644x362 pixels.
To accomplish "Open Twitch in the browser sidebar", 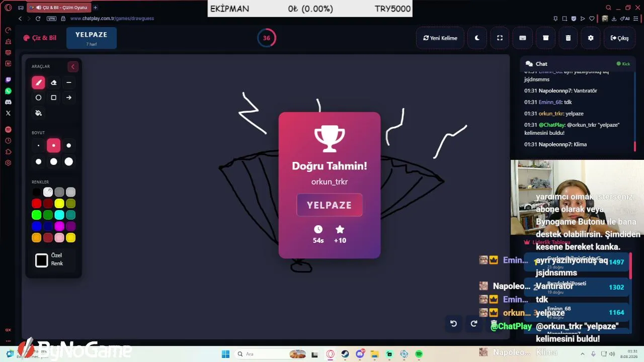I will pos(8,80).
